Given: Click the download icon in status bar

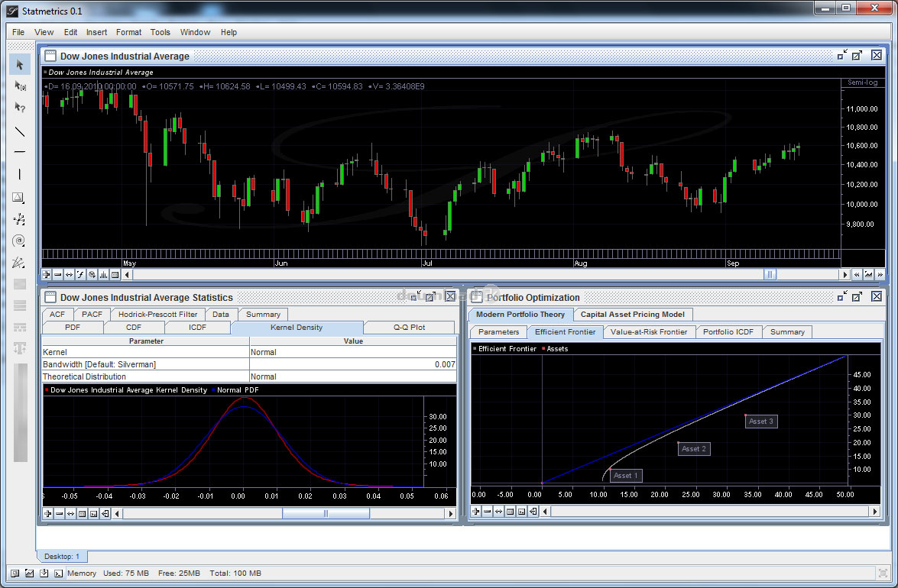Looking at the screenshot, I should (x=44, y=573).
